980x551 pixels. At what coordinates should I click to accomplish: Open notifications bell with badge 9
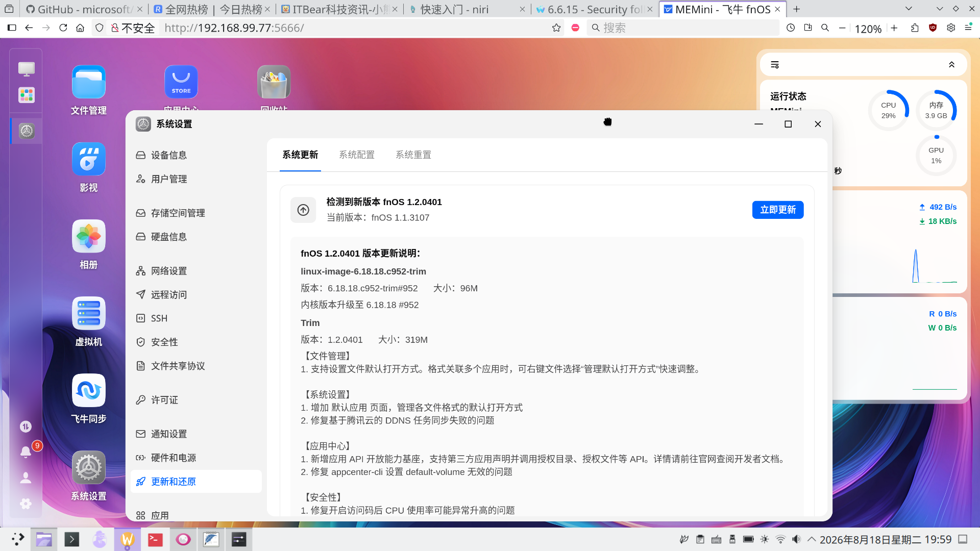click(x=26, y=452)
